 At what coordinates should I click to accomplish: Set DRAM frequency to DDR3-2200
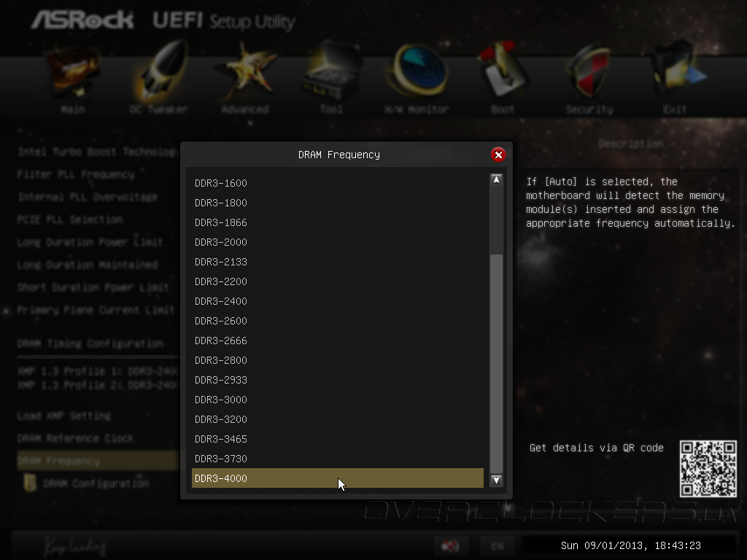(337, 281)
